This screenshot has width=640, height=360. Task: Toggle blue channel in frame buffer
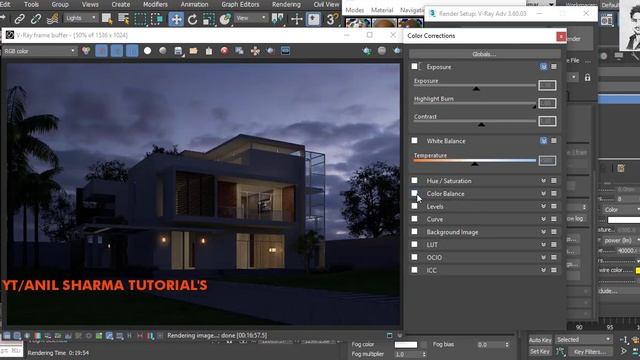[x=132, y=51]
